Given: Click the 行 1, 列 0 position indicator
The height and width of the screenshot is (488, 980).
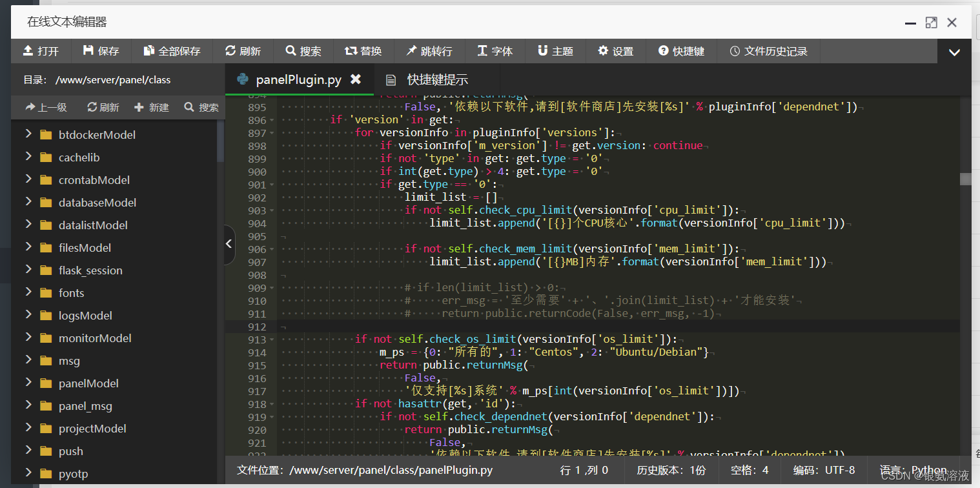Looking at the screenshot, I should click(x=584, y=470).
